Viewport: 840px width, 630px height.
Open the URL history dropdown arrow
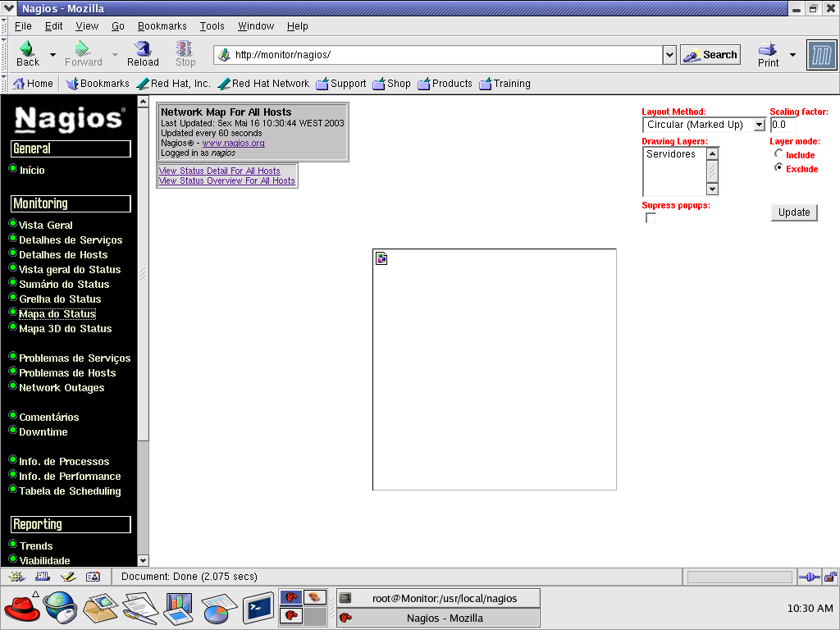click(x=669, y=55)
